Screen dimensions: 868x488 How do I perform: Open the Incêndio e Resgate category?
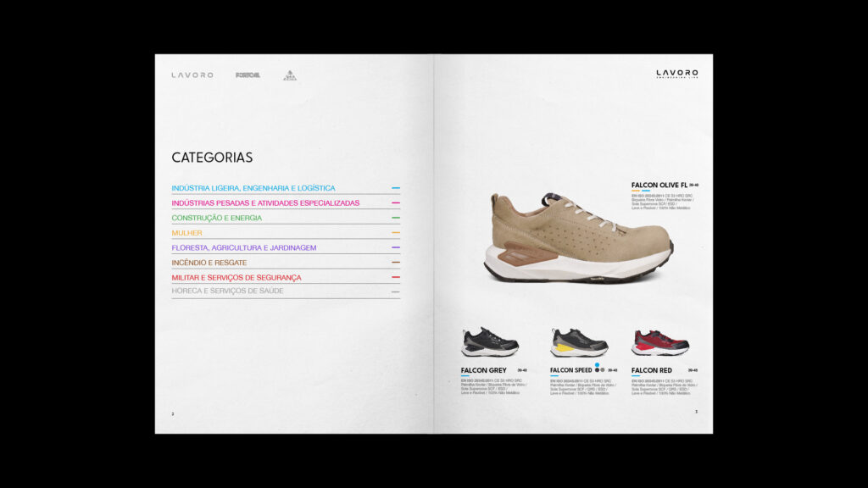tap(209, 263)
